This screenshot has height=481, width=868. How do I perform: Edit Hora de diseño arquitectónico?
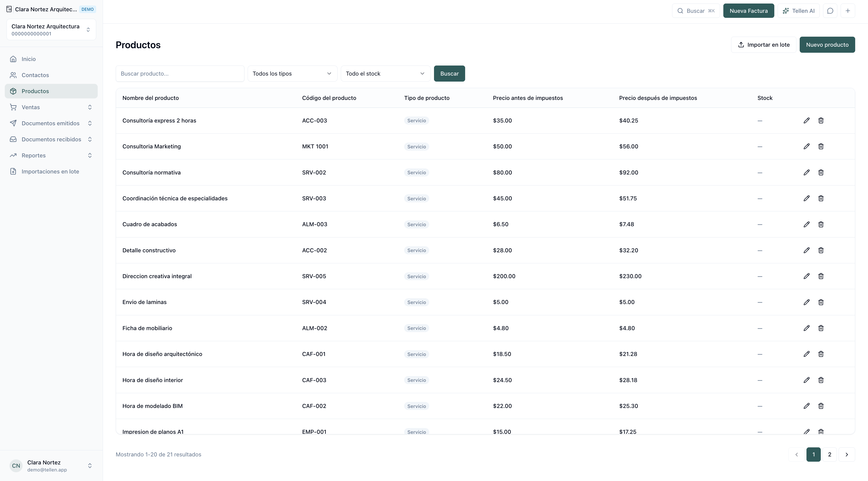[806, 354]
